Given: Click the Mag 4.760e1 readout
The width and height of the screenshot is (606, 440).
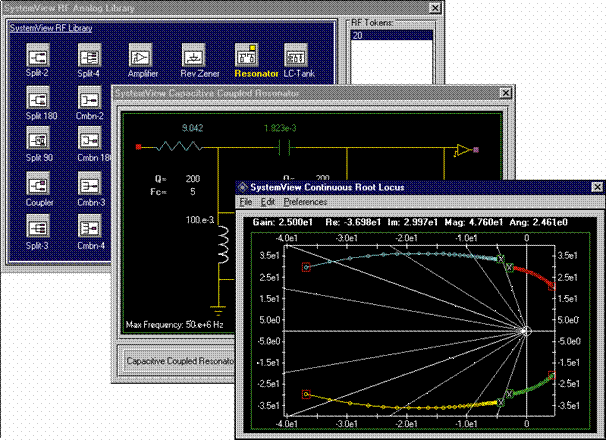Looking at the screenshot, I should point(474,222).
